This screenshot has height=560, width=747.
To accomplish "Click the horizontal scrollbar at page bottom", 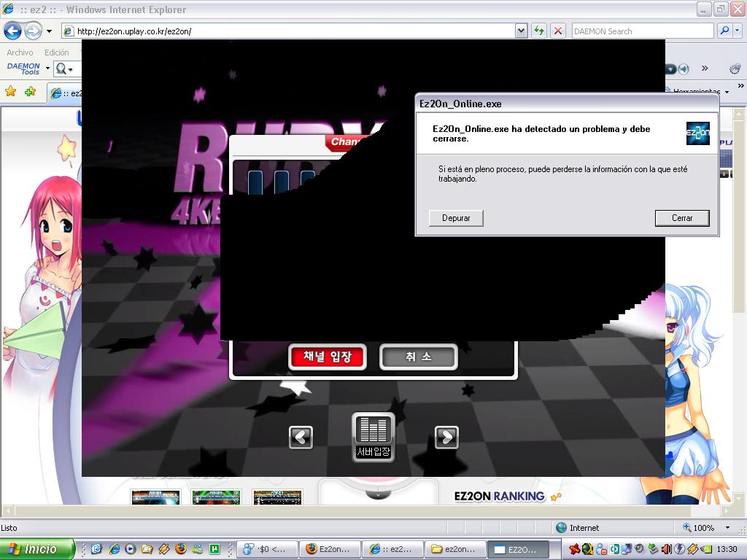I will (367, 511).
